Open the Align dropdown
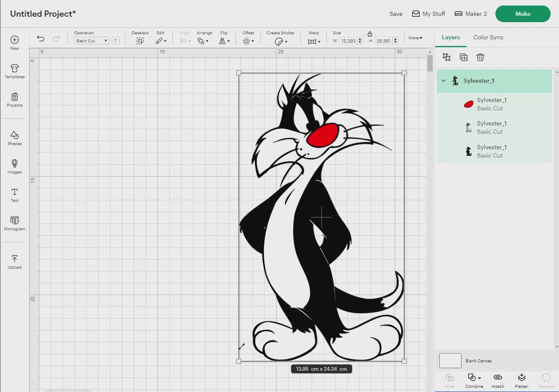 (x=185, y=41)
